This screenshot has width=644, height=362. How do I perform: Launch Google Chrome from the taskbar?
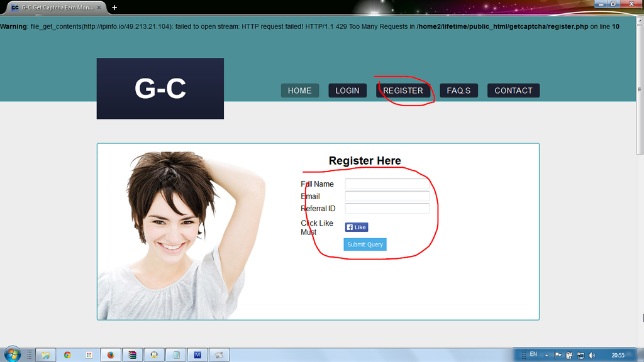(67, 355)
